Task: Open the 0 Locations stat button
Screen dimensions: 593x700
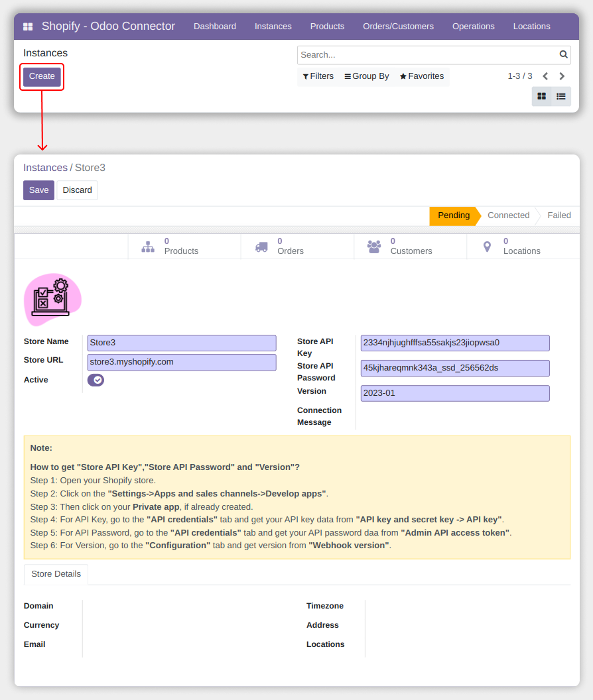Action: pyautogui.click(x=523, y=247)
